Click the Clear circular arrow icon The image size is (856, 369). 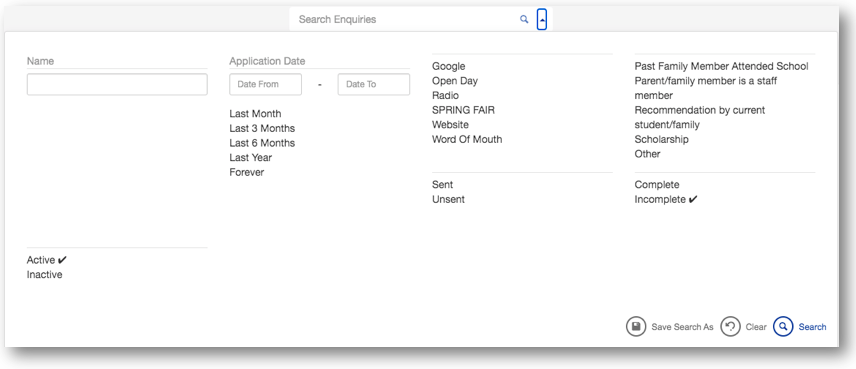(x=730, y=326)
